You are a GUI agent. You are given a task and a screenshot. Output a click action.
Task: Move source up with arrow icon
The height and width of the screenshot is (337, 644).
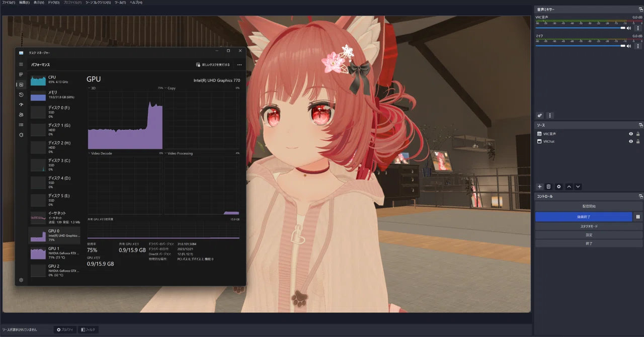tap(569, 187)
